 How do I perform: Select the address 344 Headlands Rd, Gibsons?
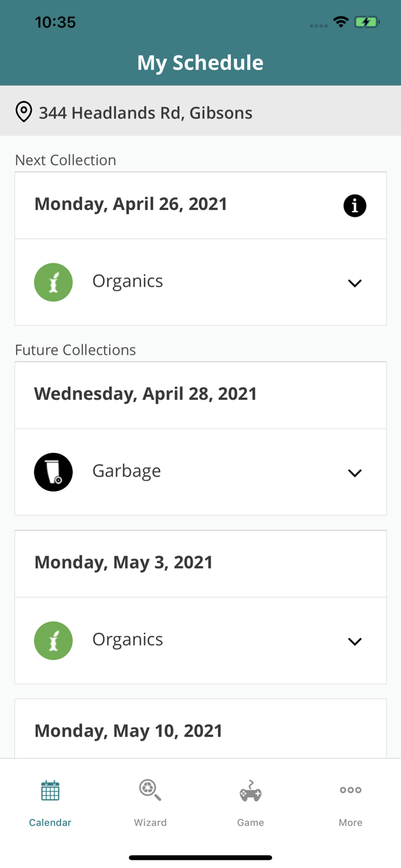[x=145, y=113]
